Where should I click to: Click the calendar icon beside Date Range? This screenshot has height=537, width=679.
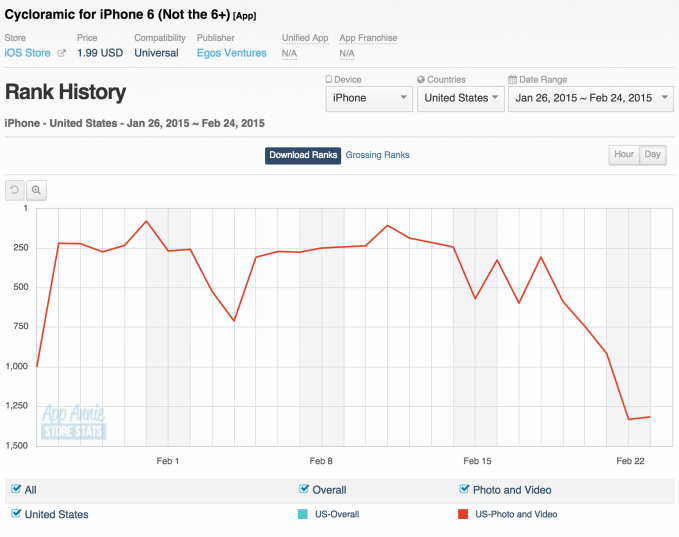coord(512,79)
